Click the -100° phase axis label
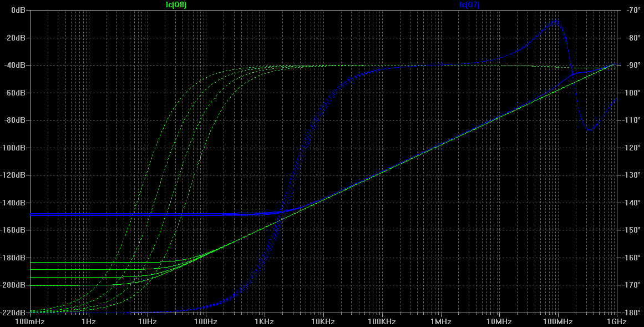Image resolution: width=644 pixels, height=327 pixels. (x=632, y=93)
